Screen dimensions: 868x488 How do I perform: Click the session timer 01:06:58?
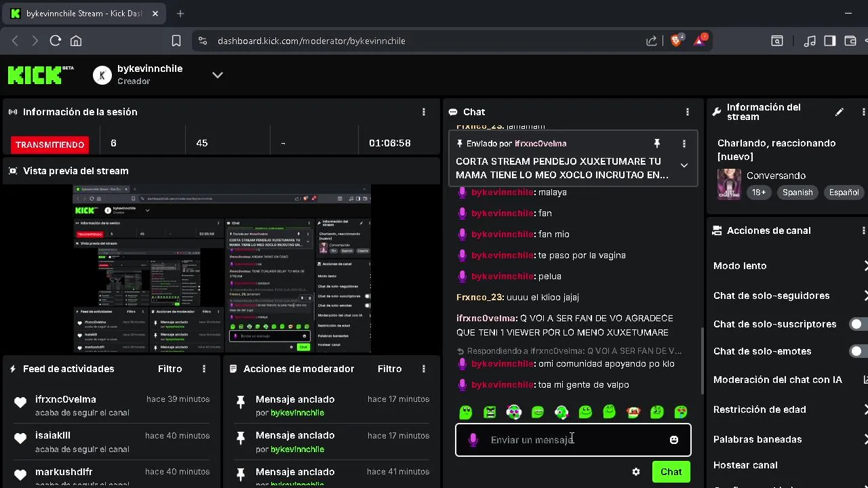click(x=390, y=143)
